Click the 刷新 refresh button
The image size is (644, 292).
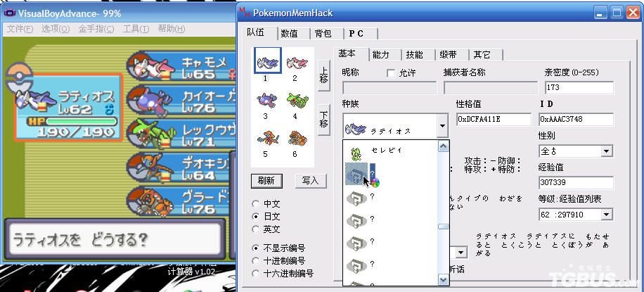coord(266,181)
